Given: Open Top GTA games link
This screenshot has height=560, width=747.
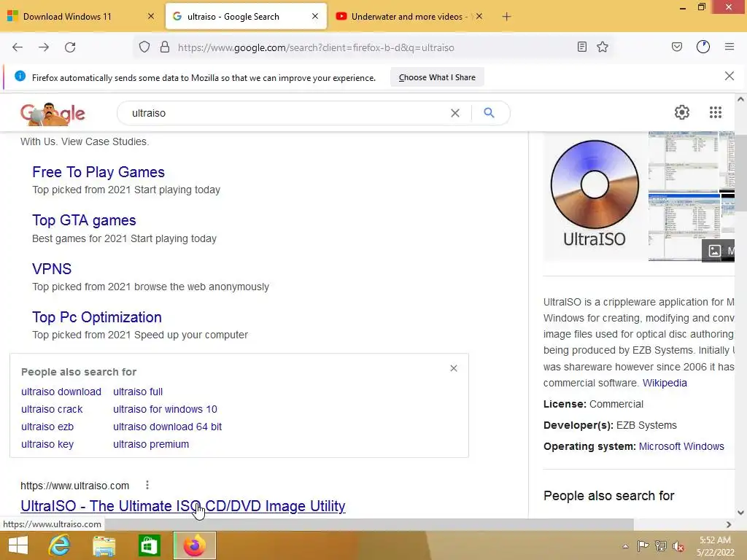Looking at the screenshot, I should pyautogui.click(x=84, y=220).
